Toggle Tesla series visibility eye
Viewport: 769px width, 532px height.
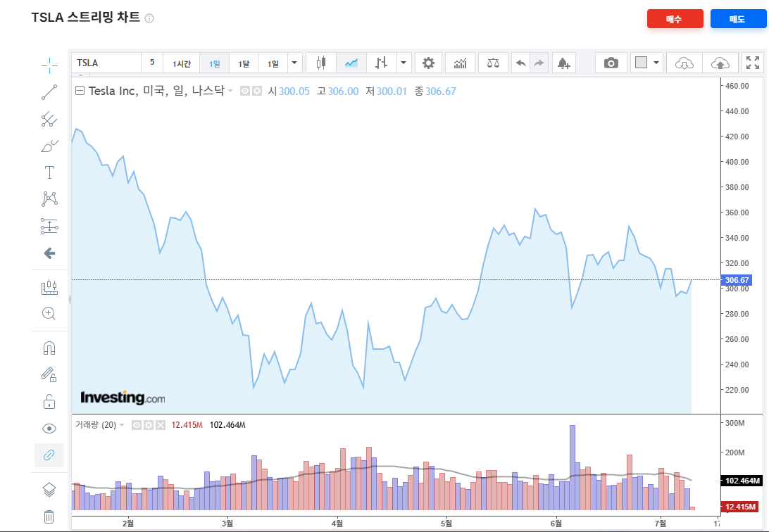coord(245,91)
